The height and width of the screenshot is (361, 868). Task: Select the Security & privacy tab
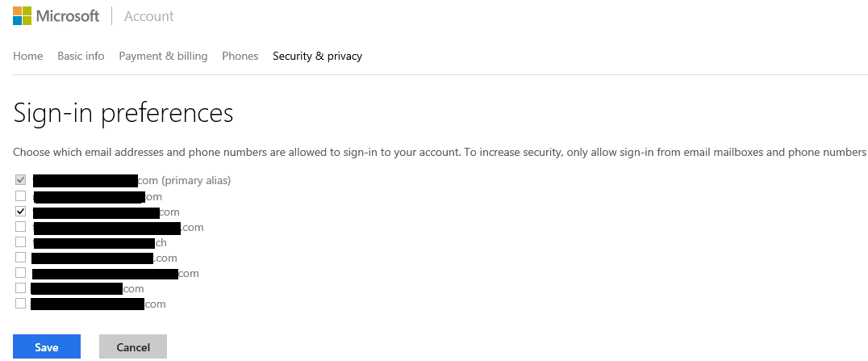[317, 56]
